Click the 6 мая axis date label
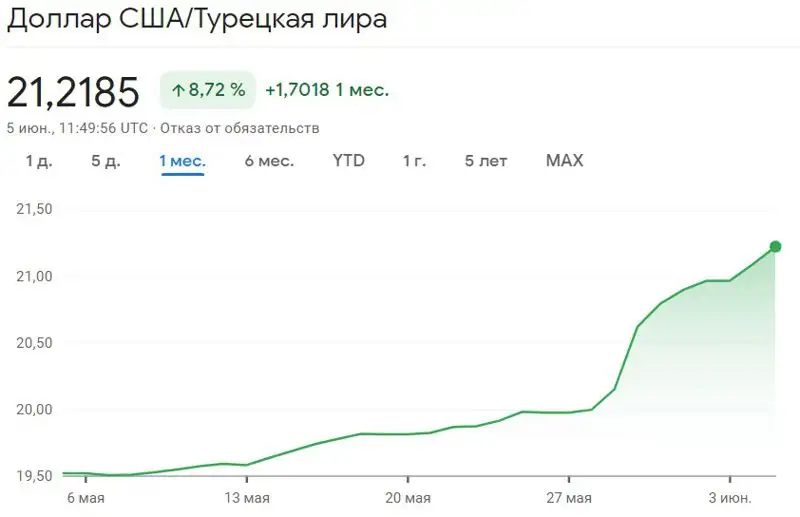The image size is (800, 517). click(85, 498)
